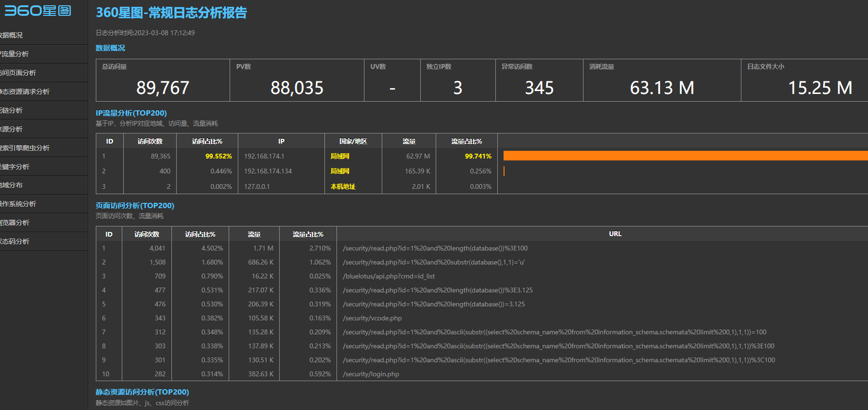Click the orange traffic bar for 192.168.174.1

click(x=686, y=156)
